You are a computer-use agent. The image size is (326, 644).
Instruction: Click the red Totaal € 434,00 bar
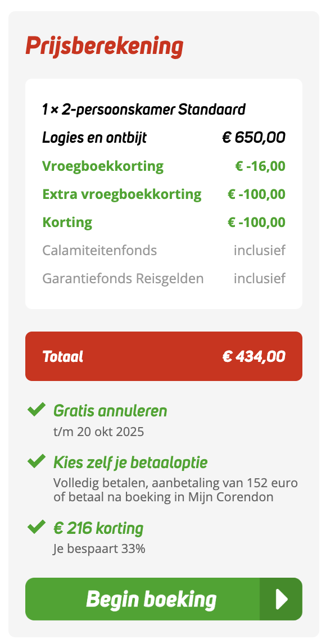[163, 356]
